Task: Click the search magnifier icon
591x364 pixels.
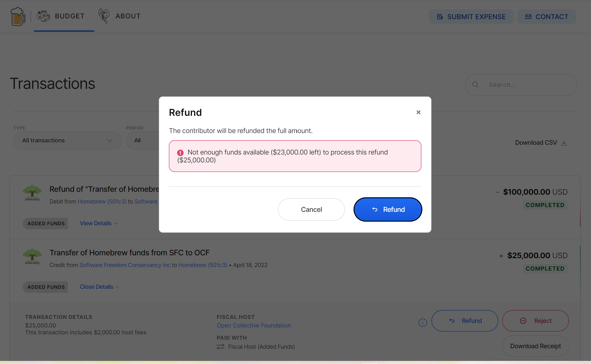Action: click(x=475, y=85)
